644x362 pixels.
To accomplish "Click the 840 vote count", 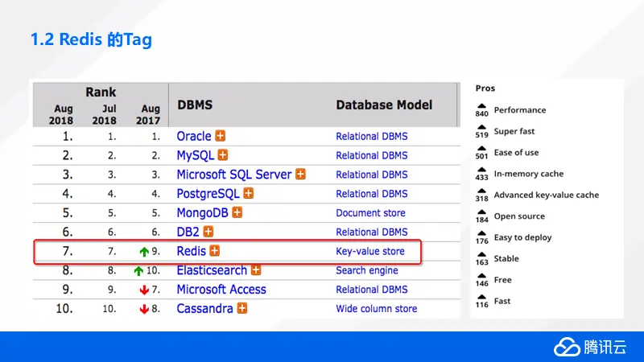I will (481, 113).
